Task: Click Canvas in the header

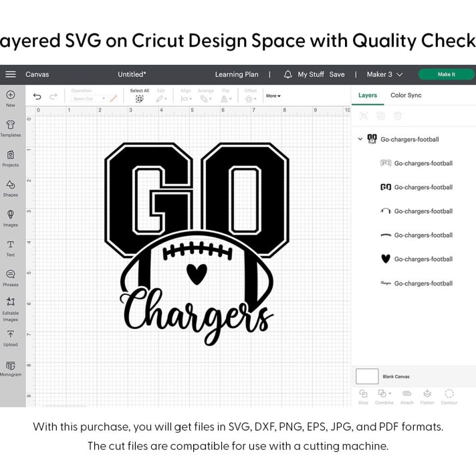Action: (x=37, y=74)
